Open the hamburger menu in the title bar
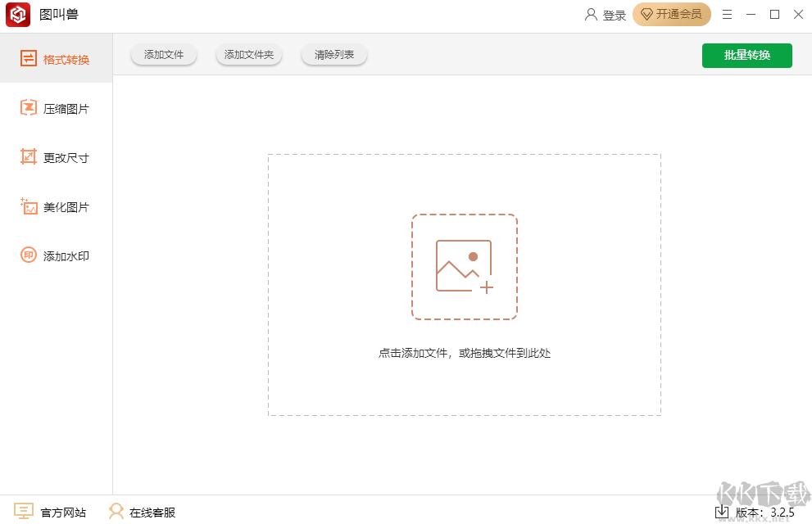The image size is (812, 524). coord(727,15)
